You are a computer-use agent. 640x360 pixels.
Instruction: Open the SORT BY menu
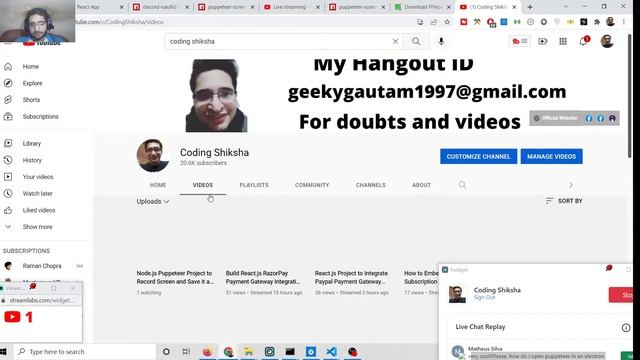564,201
